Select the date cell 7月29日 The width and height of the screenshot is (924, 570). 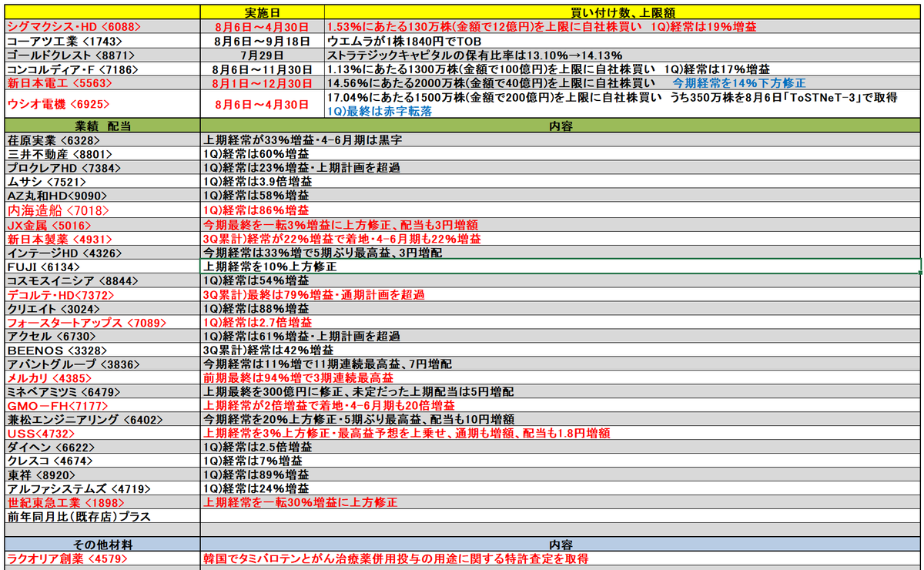[x=263, y=55]
